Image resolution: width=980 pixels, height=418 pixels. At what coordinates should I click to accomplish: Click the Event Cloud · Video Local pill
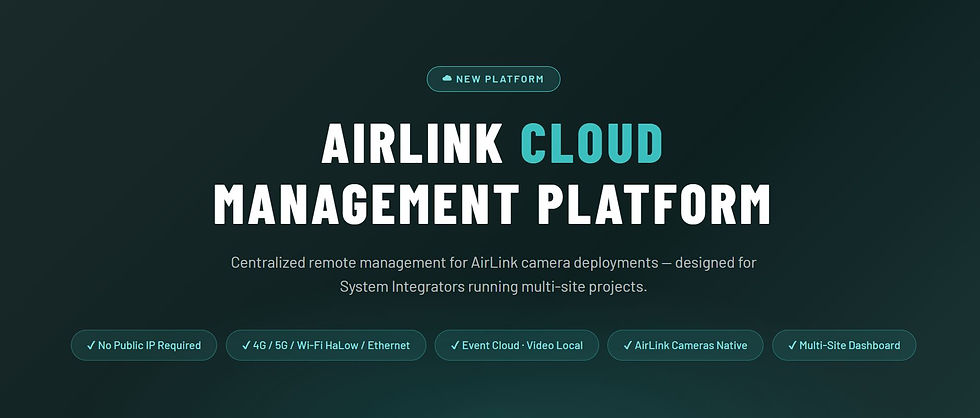[517, 345]
